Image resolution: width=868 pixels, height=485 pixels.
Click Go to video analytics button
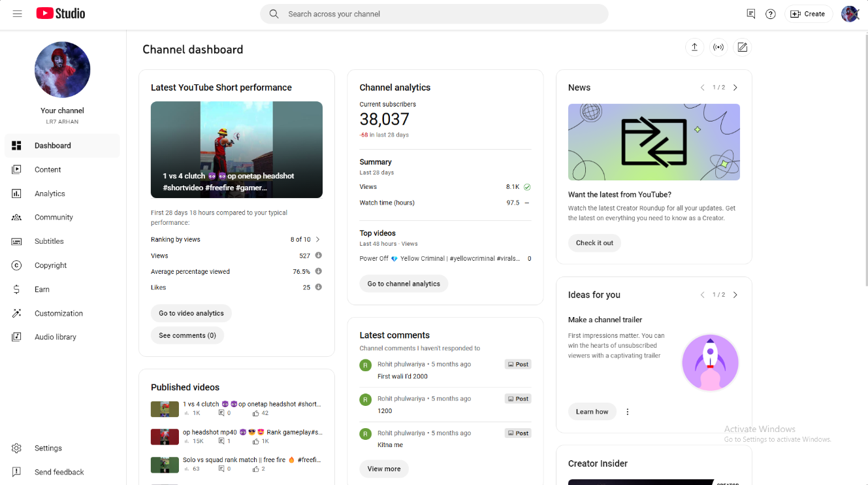coord(191,313)
